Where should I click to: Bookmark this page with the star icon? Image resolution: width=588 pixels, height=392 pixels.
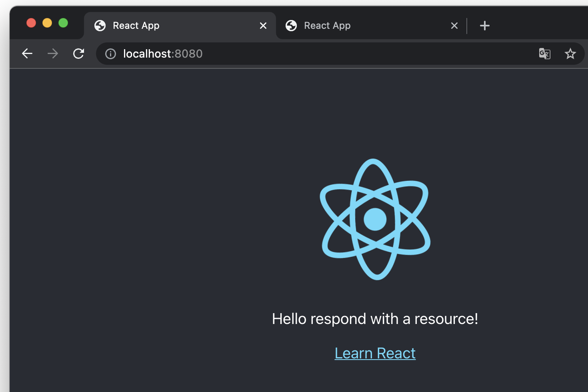pyautogui.click(x=570, y=54)
